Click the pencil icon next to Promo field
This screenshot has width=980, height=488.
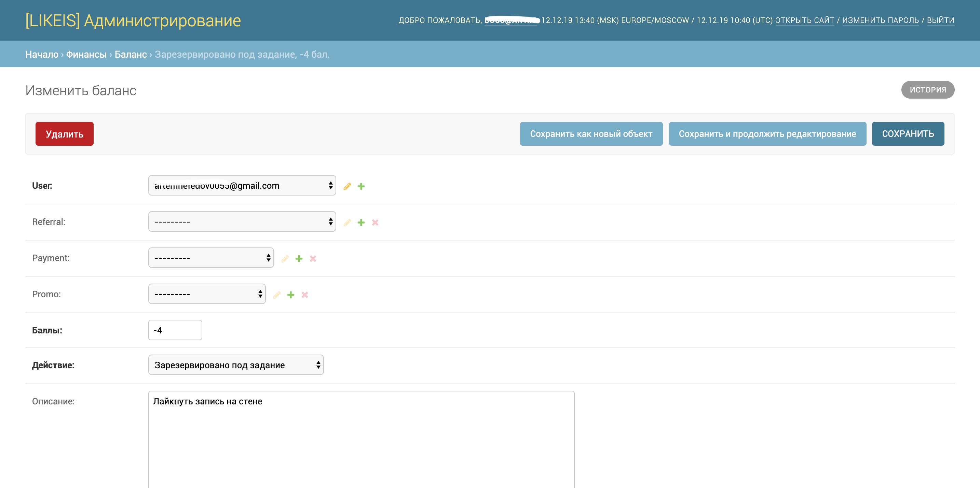277,295
